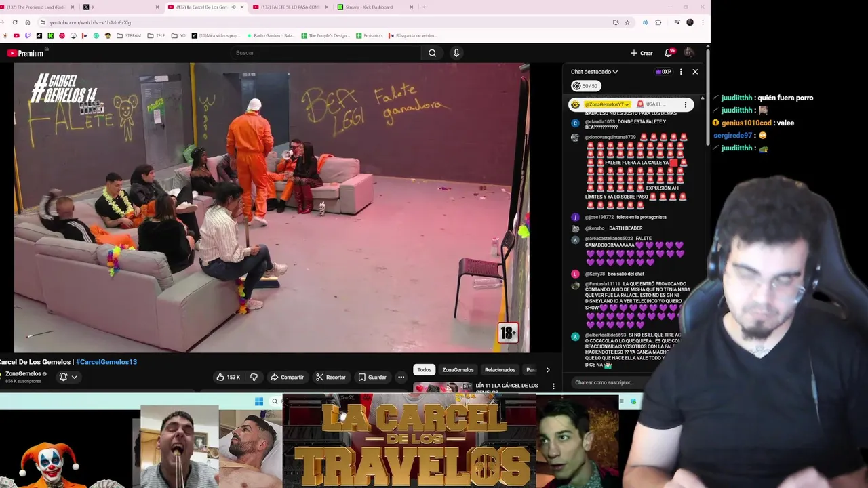Show more filter chips with right arrow
868x488 pixels.
(x=548, y=369)
